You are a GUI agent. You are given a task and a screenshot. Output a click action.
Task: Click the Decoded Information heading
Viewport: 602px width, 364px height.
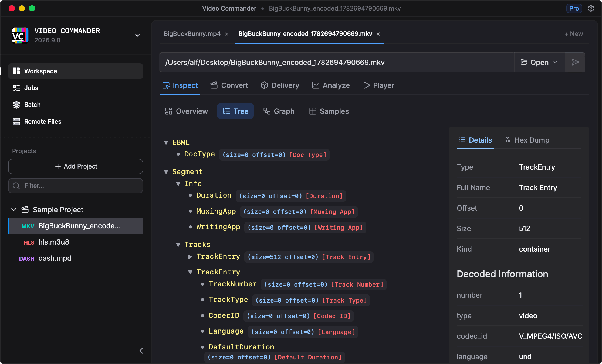[502, 274]
